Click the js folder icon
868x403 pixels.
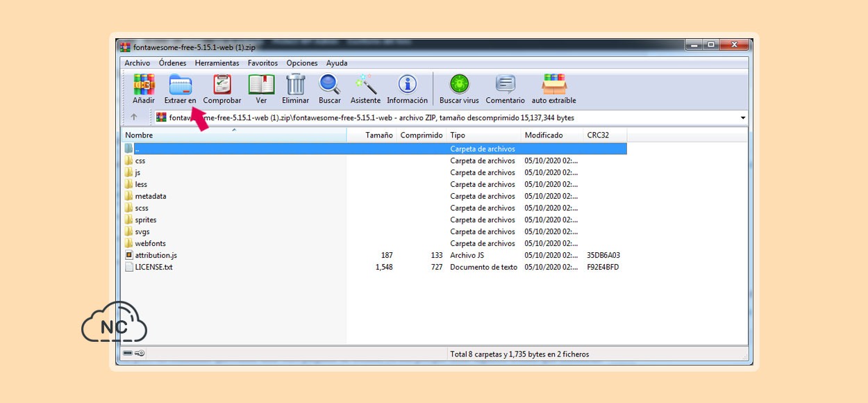129,172
